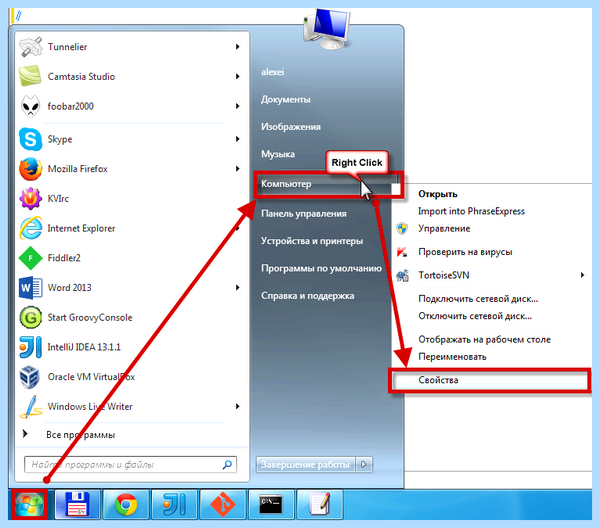Expand Word 2013 recent files arrow
The height and width of the screenshot is (528, 600).
(x=238, y=287)
